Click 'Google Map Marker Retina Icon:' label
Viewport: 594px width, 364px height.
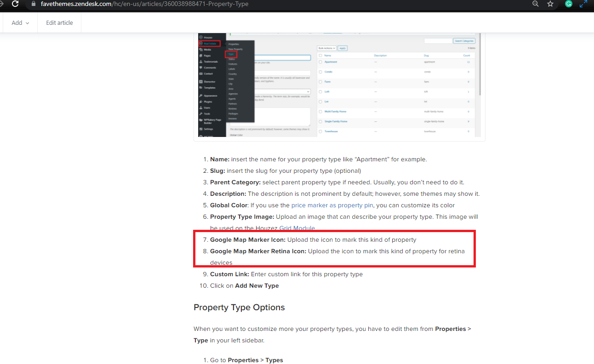click(x=258, y=251)
